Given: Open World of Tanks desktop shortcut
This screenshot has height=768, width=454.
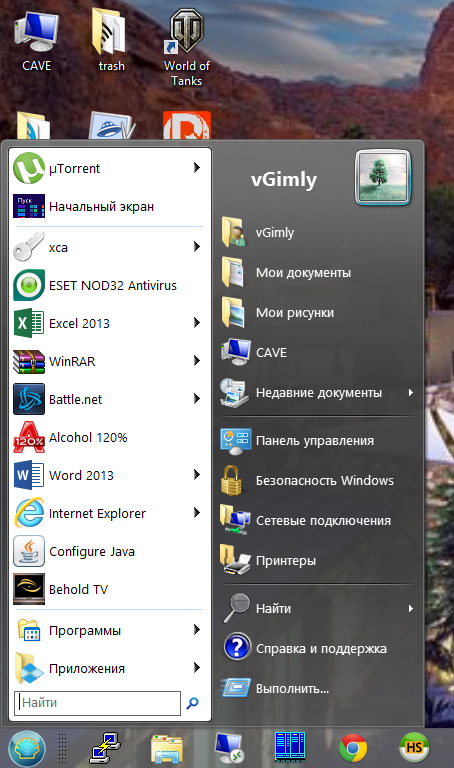Looking at the screenshot, I should pos(187,48).
